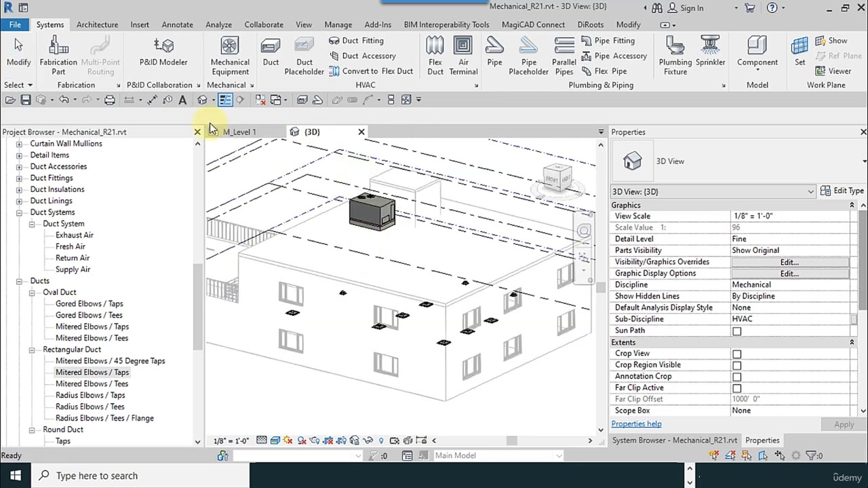Image resolution: width=868 pixels, height=488 pixels.
Task: Click the Duct Placeholder tool
Action: point(304,56)
